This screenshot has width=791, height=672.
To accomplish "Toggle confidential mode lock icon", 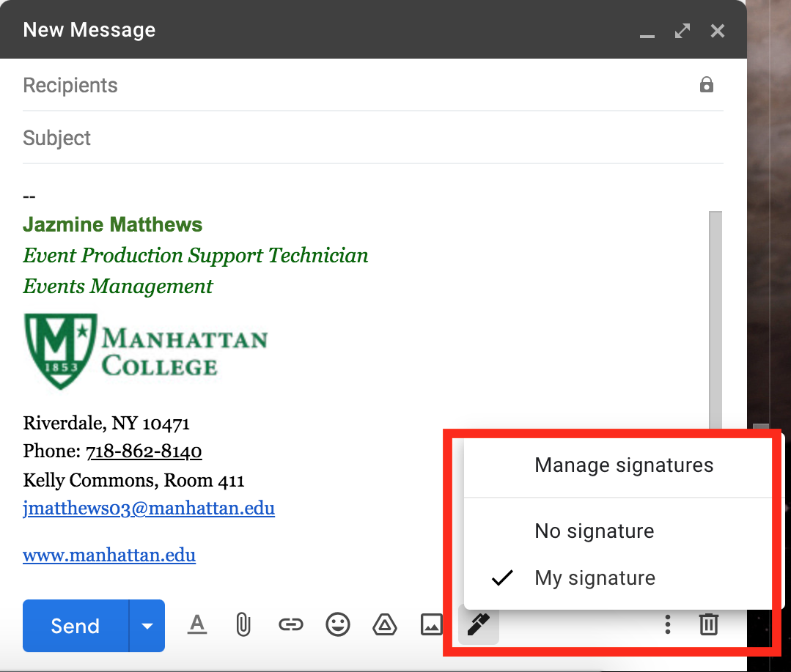I will 706,85.
